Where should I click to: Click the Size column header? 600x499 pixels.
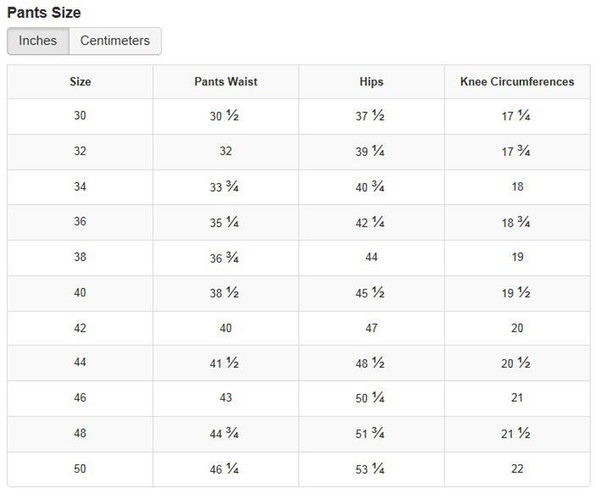tap(80, 82)
